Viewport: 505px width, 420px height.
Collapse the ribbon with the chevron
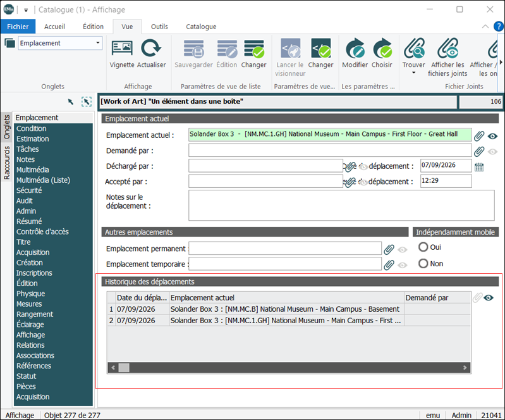[485, 27]
